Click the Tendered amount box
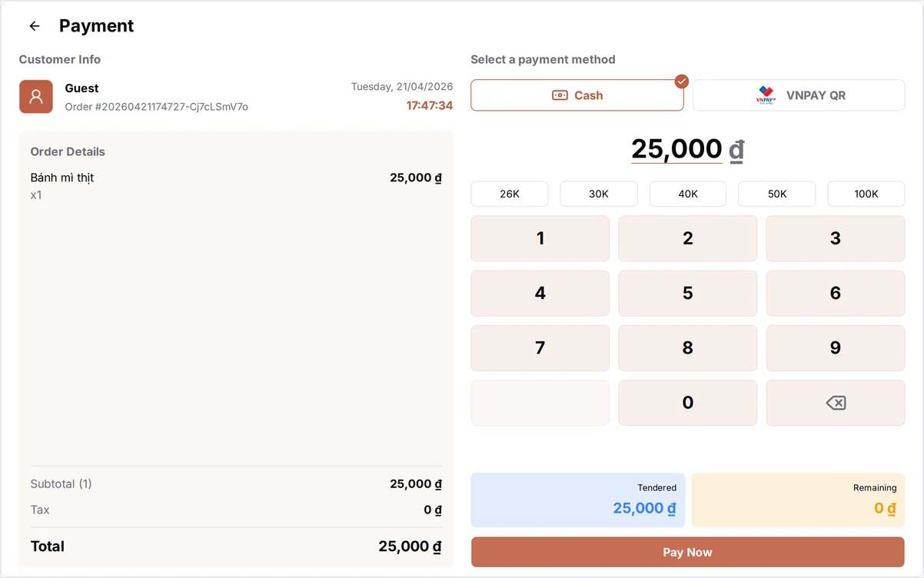Image resolution: width=924 pixels, height=578 pixels. [x=578, y=500]
